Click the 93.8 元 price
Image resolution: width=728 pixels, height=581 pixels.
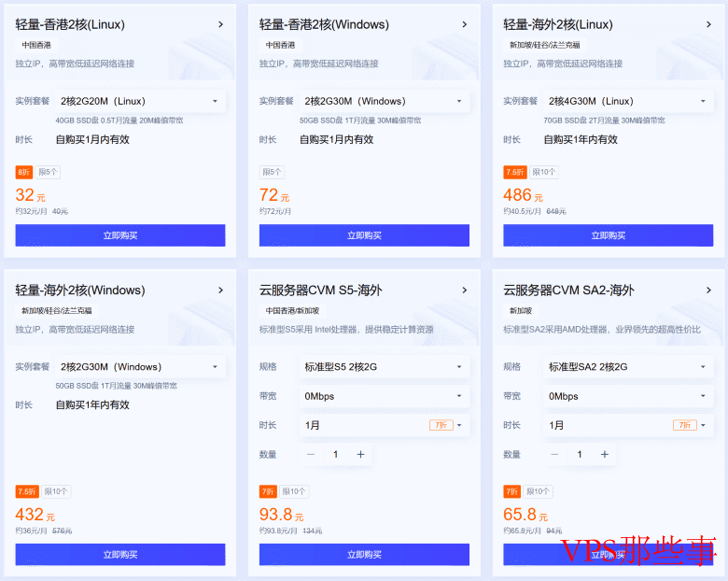point(281,515)
